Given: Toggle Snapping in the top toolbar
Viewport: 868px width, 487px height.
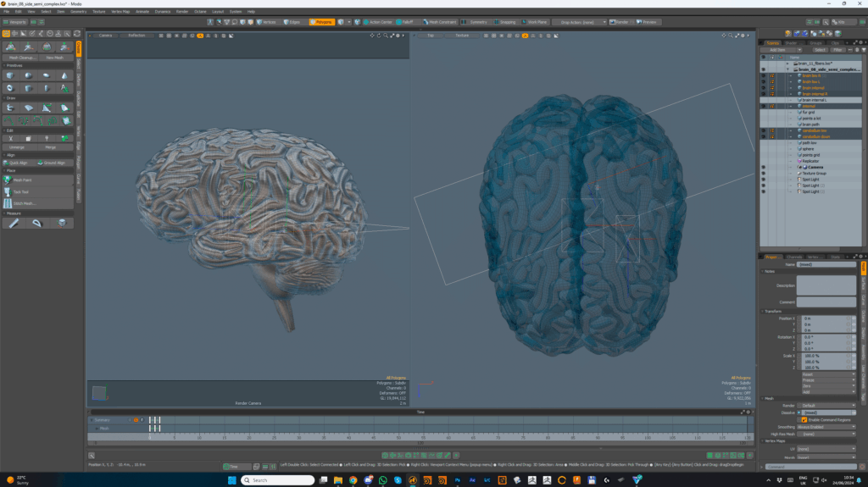Looking at the screenshot, I should click(505, 22).
